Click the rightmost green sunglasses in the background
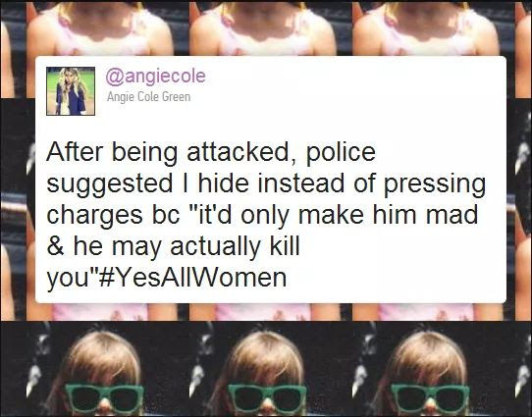 [430, 398]
